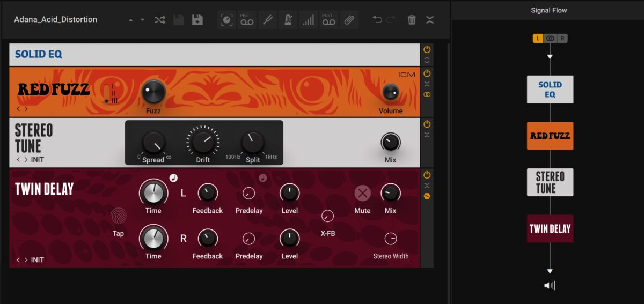Load the previous preset with up arrow
Image resolution: width=644 pixels, height=304 pixels.
tap(131, 20)
